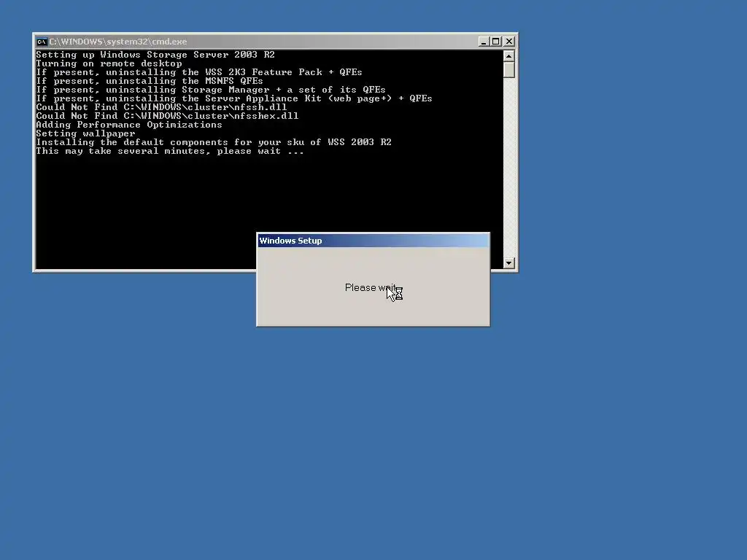Click line 'Setting wallpaper'
Image resolution: width=747 pixels, height=560 pixels.
tap(86, 133)
